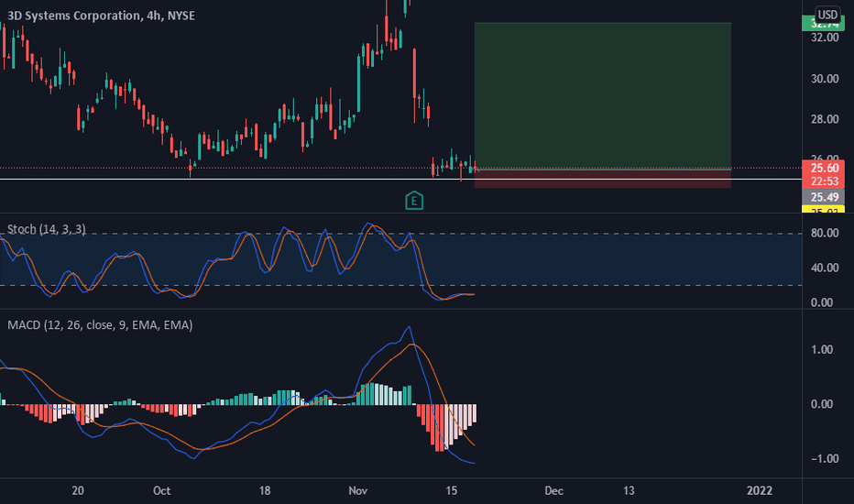Click the 40.00 Stoch scale value

(825, 268)
